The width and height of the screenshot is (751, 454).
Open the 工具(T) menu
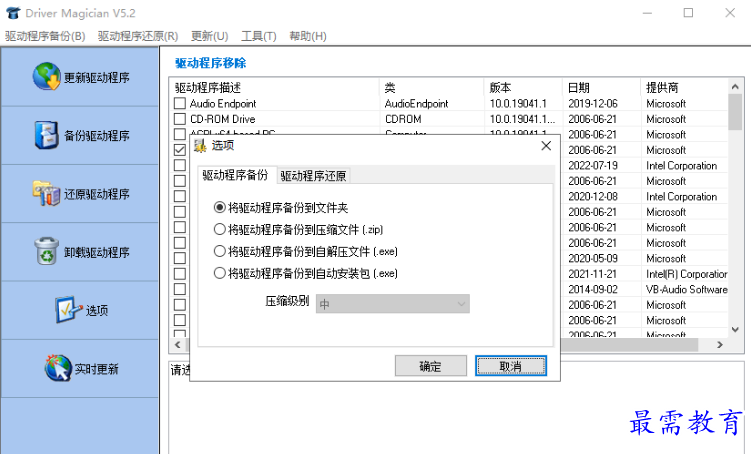[259, 36]
